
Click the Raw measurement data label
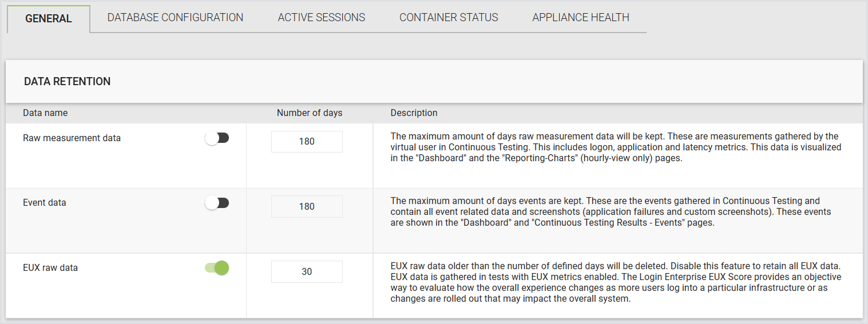click(72, 138)
